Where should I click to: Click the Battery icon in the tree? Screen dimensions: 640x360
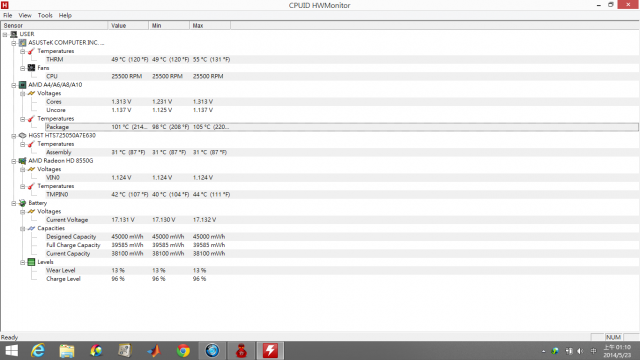tap(23, 203)
